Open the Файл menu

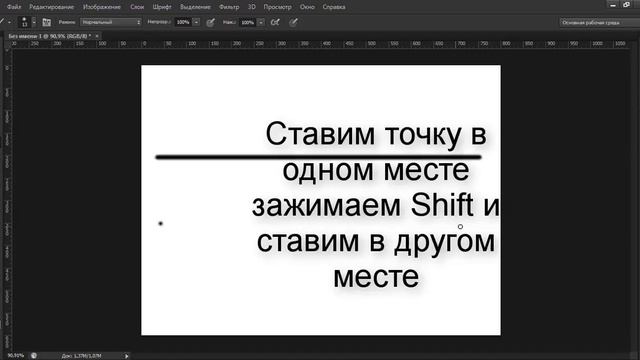(x=13, y=7)
